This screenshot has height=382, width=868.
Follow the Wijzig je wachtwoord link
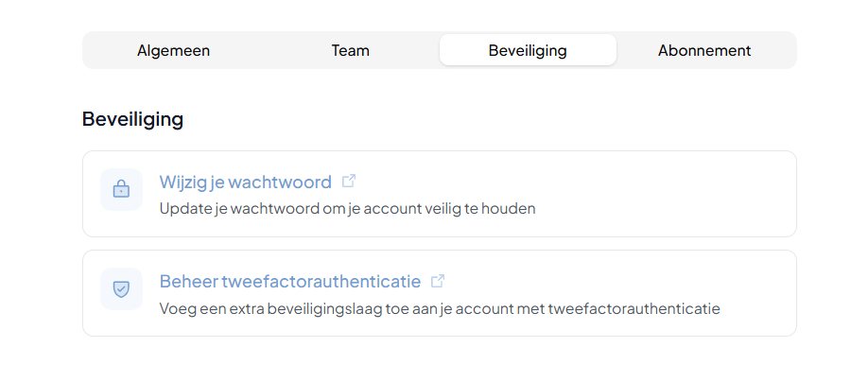[245, 182]
